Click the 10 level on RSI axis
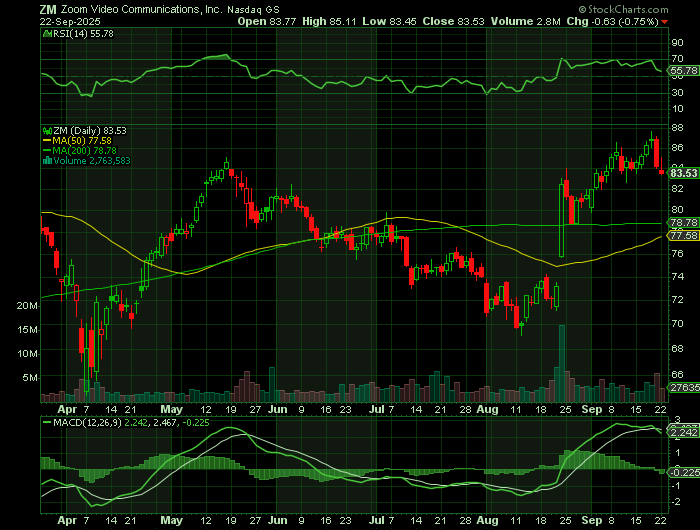 (677, 109)
